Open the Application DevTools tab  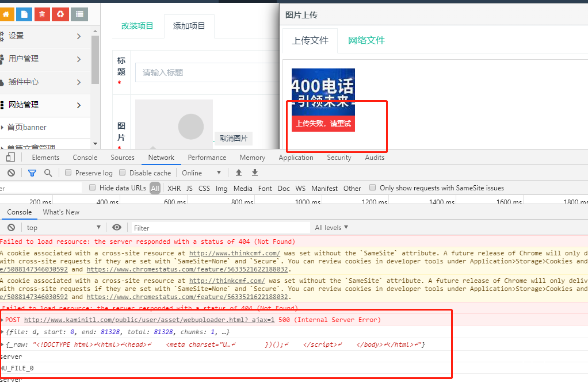coord(296,158)
